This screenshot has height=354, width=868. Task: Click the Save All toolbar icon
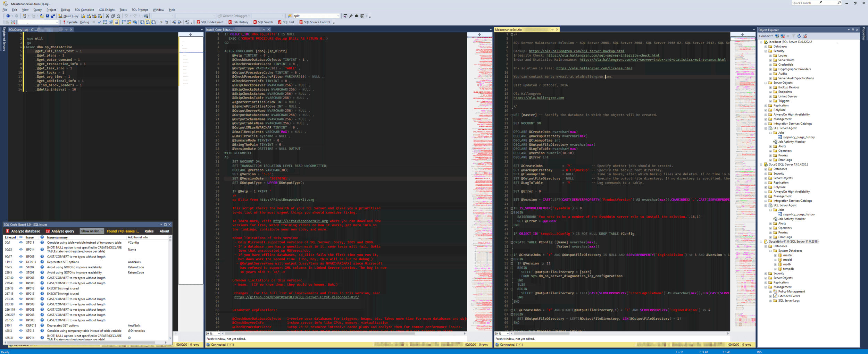point(53,16)
